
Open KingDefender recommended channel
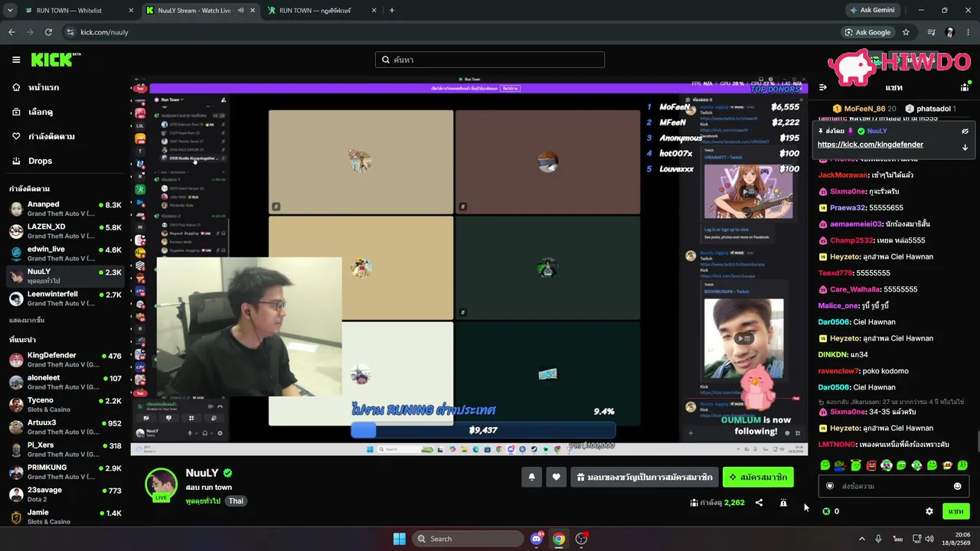pos(65,360)
